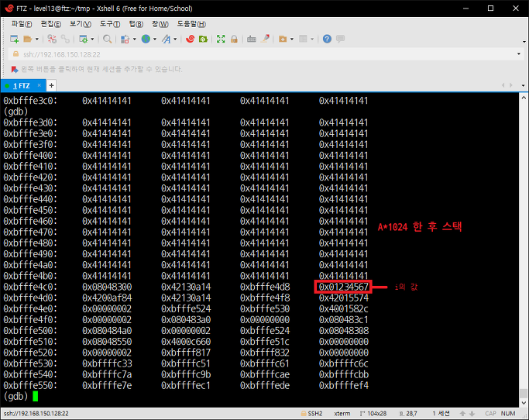Open the 파일(F) menu
The width and height of the screenshot is (529, 420).
[22, 24]
